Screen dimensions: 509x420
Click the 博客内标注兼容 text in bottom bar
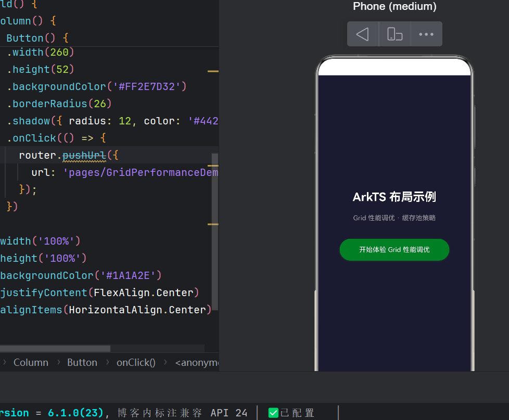(x=160, y=413)
